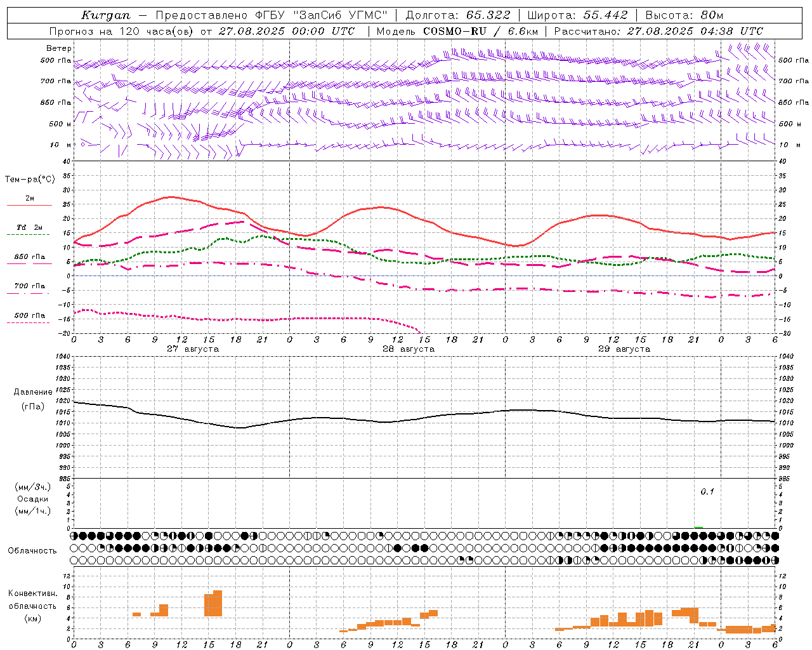Select the 700 гПа legend entry with pink dash-dot line
Viewport: 812px width, 650px height.
point(29,286)
